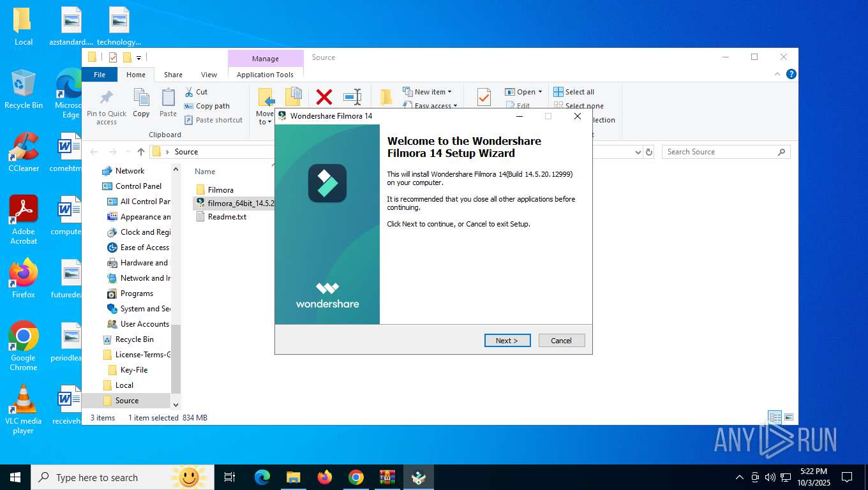Image resolution: width=868 pixels, height=490 pixels.
Task: Switch to the View ribbon tab
Action: click(209, 75)
